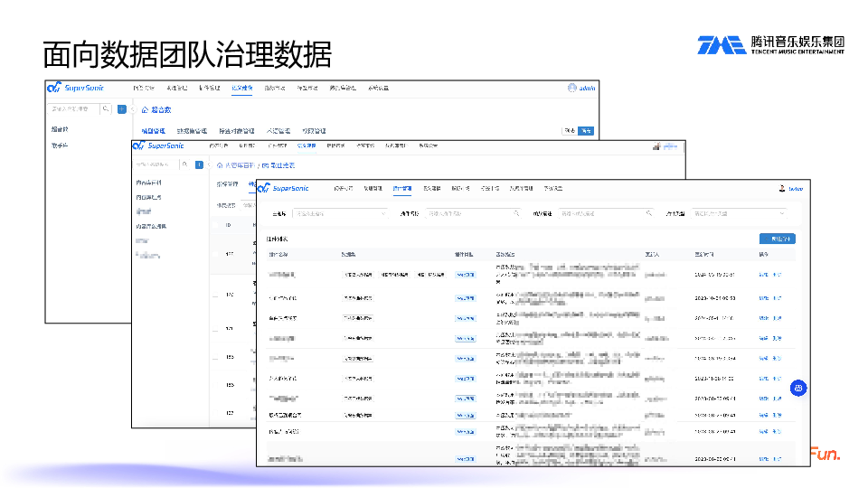Screen dimensions: 868x488
Task: Click the blue plus icon in the middle window sidebar
Action: click(199, 164)
